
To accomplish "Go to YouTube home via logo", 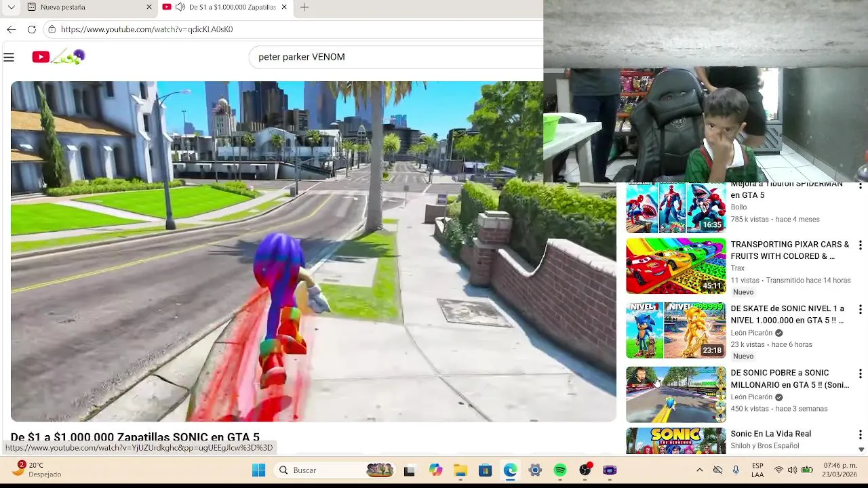I will point(58,57).
